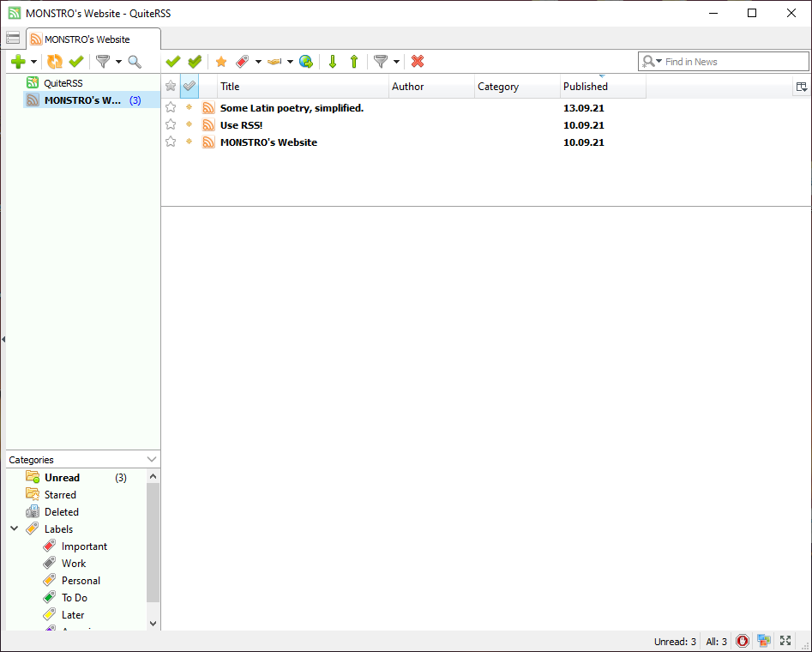
Task: Collapse the feeds panel with left-edge arrow
Action: 3,340
